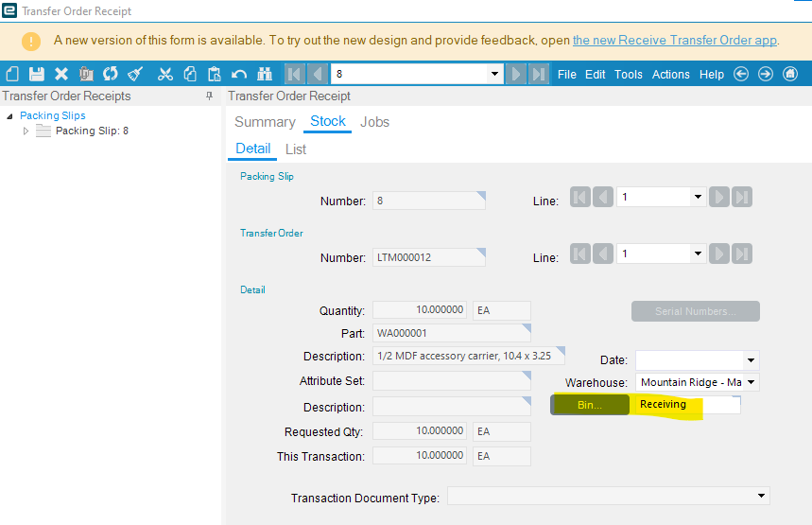Click Transfer Order Number field LTM000012

point(429,257)
